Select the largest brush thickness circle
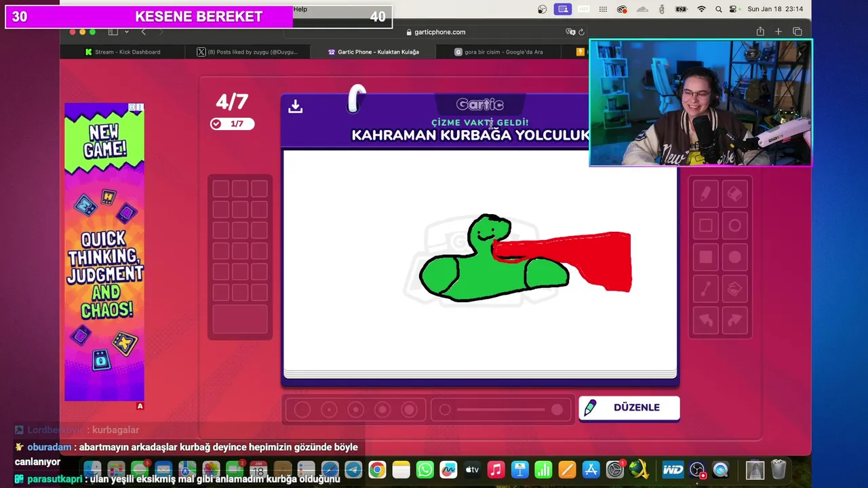 409,409
